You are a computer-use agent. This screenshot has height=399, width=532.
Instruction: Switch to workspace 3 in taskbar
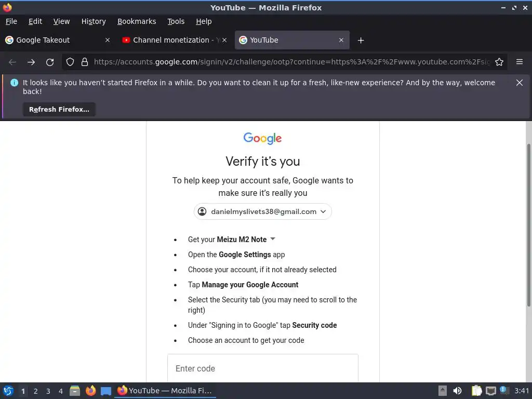click(48, 391)
